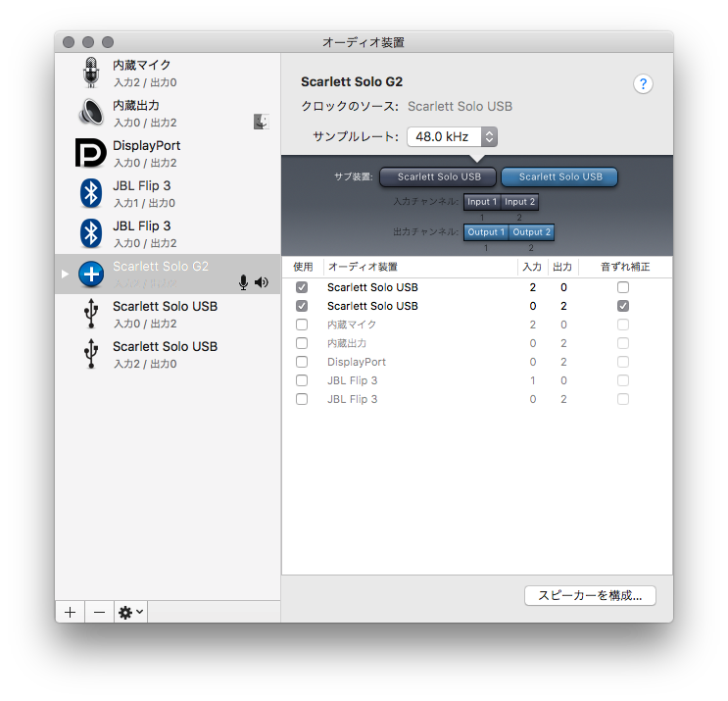
Task: Click DisplayPort name in the subdevice table
Action: [x=356, y=362]
